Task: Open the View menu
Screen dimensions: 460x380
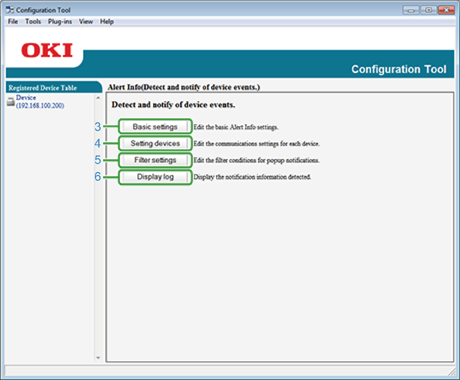Action: pyautogui.click(x=86, y=22)
